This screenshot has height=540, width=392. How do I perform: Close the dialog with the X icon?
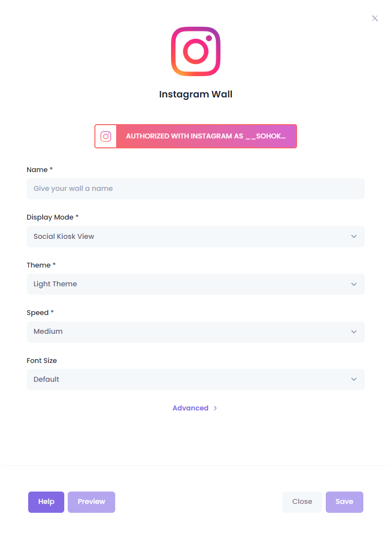(375, 18)
